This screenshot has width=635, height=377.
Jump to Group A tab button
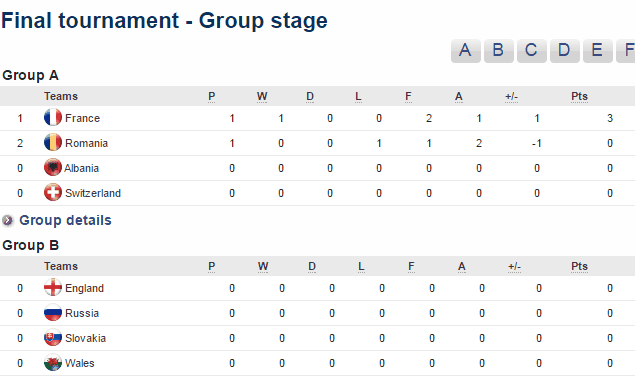coord(465,51)
